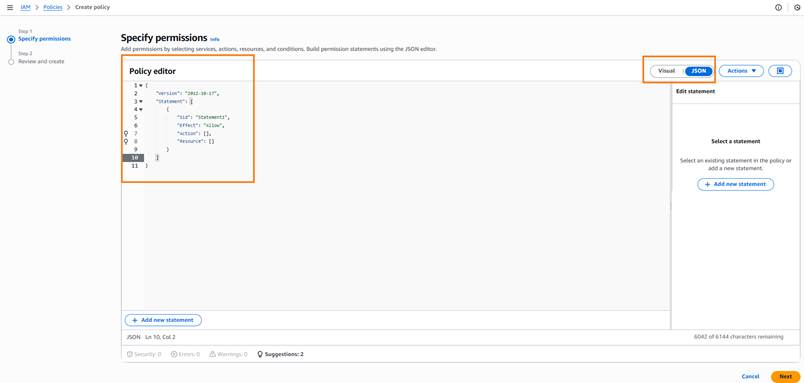Click the Errors: 0 status indicator

(x=185, y=354)
